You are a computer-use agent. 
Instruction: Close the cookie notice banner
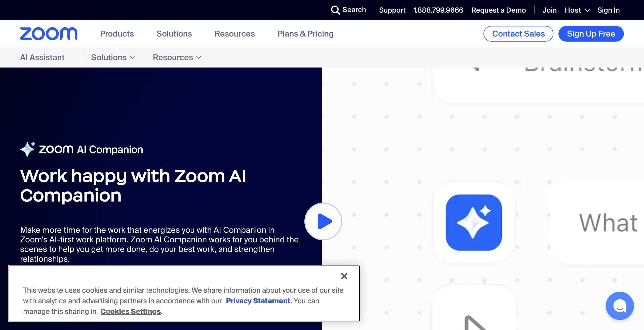[x=344, y=276]
